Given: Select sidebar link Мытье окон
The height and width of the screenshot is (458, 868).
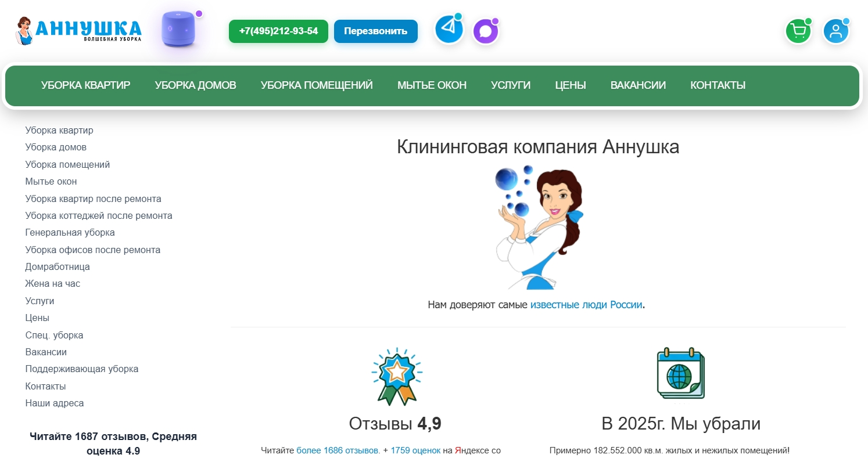Looking at the screenshot, I should pos(51,182).
